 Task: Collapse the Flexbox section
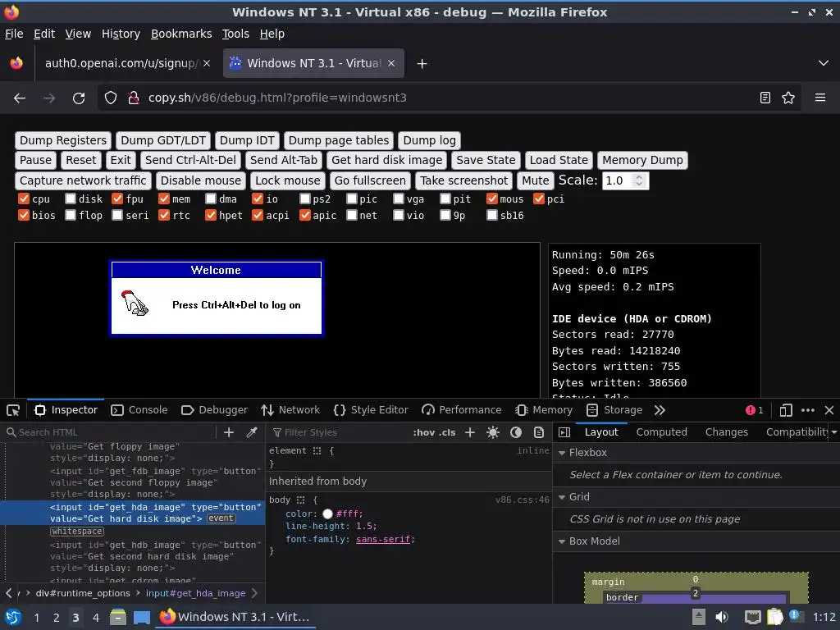coord(562,453)
